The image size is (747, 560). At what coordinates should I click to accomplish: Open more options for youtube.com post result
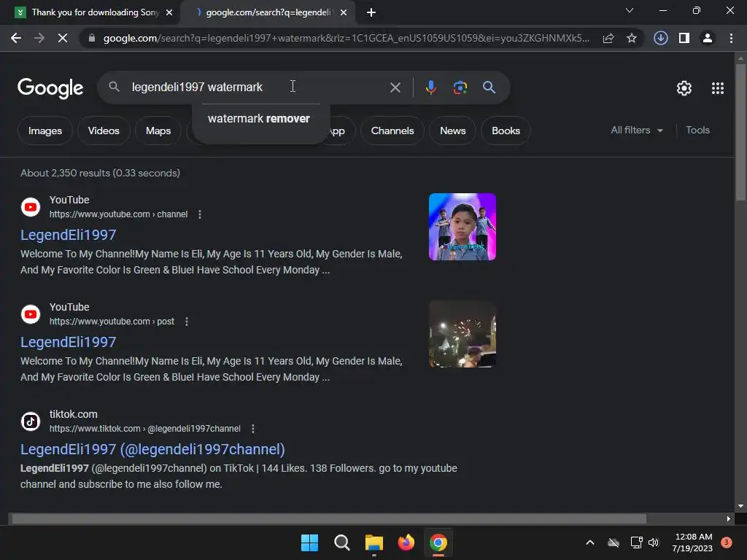[x=187, y=322]
